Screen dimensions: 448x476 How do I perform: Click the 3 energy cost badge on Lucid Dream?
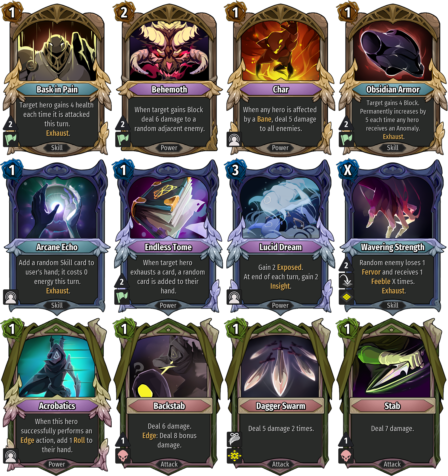[x=235, y=170]
